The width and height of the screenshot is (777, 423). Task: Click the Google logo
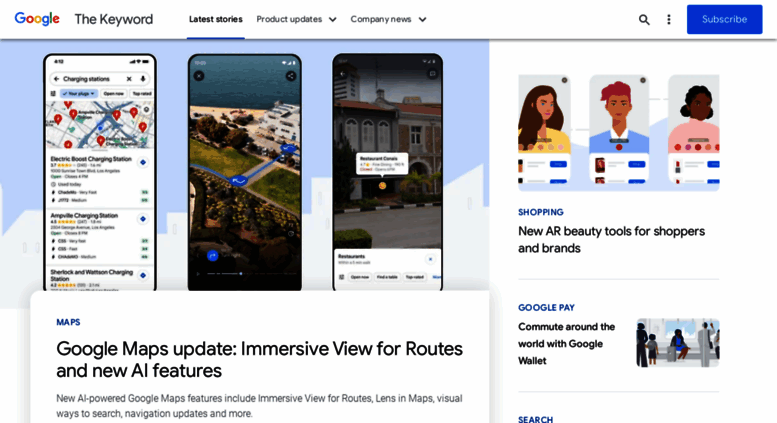click(37, 19)
